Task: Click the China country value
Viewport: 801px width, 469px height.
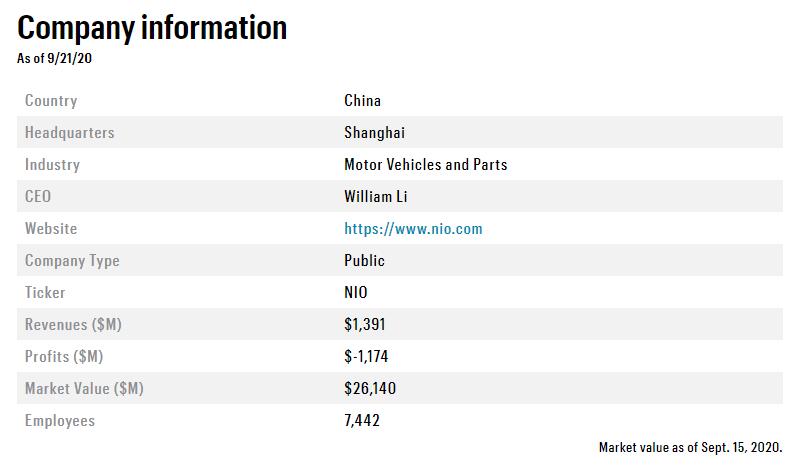Action: tap(362, 101)
